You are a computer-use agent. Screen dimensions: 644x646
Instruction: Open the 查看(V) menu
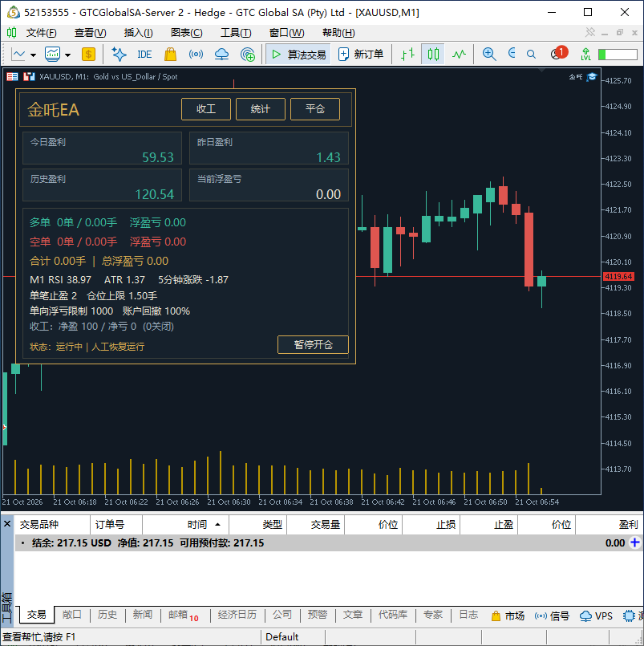pyautogui.click(x=90, y=33)
